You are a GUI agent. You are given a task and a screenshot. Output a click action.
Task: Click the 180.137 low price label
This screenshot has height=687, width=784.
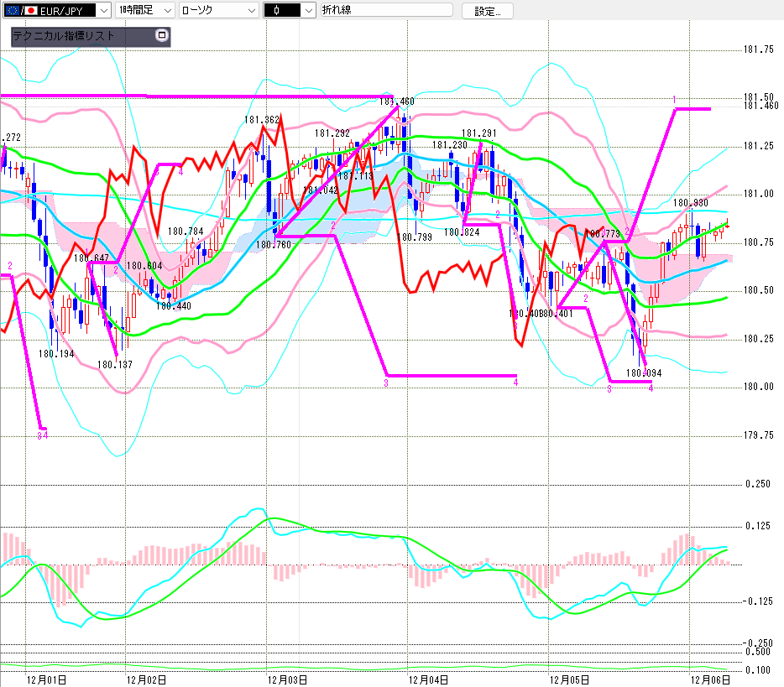(x=115, y=364)
